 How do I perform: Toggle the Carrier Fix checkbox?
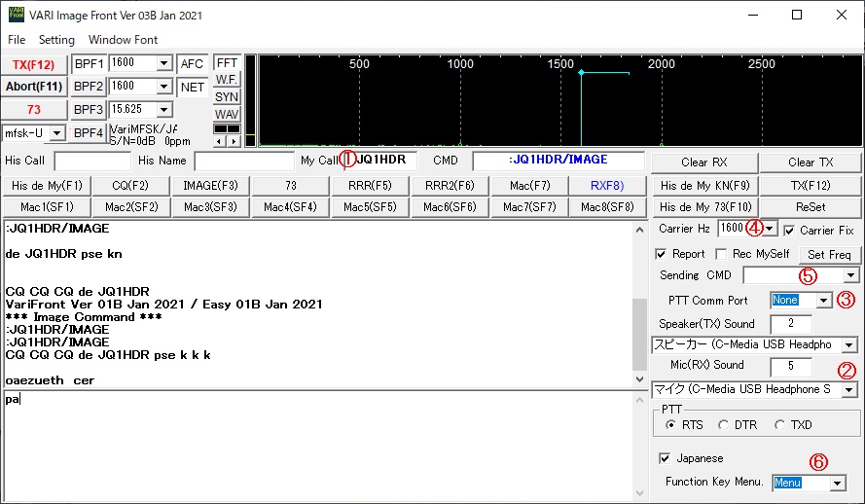tap(790, 231)
